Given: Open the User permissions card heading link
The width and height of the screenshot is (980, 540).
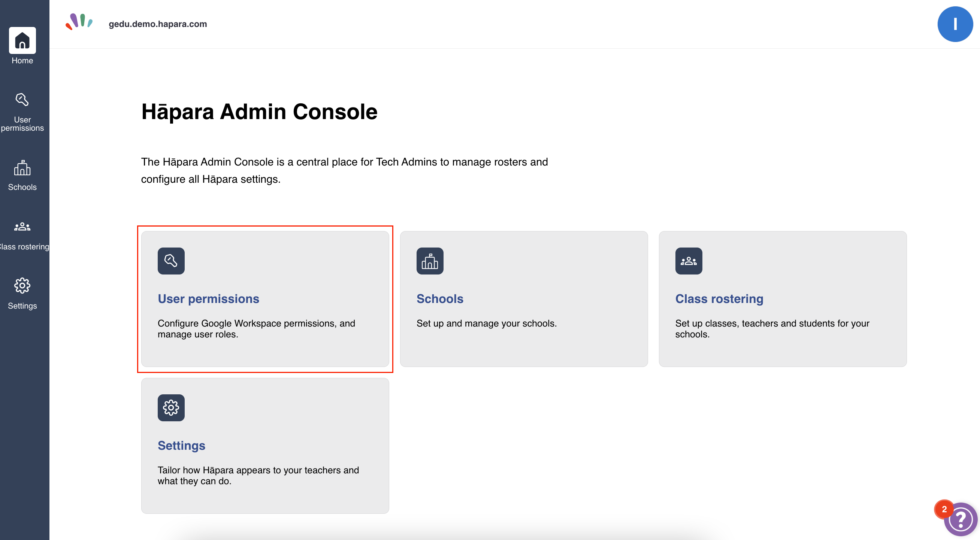Looking at the screenshot, I should [x=209, y=299].
